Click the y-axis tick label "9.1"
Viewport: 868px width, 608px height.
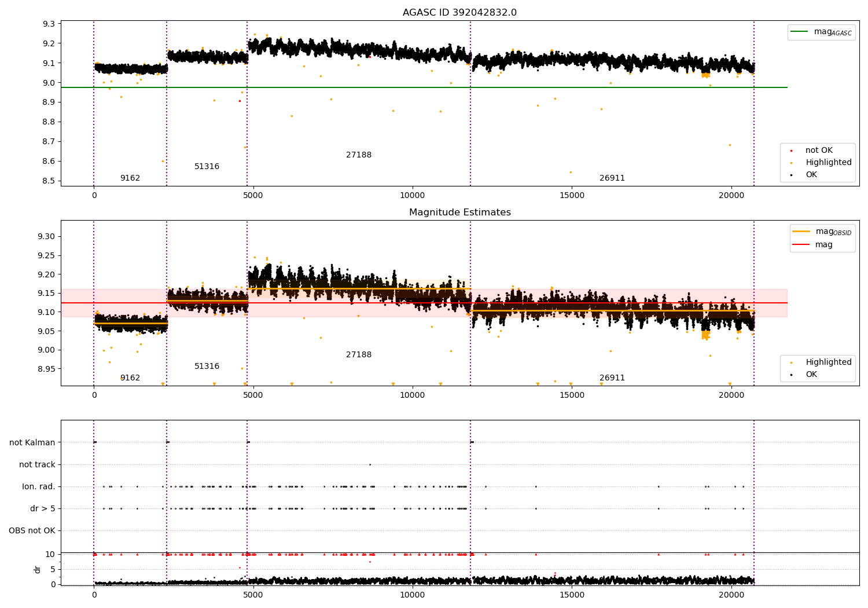49,63
